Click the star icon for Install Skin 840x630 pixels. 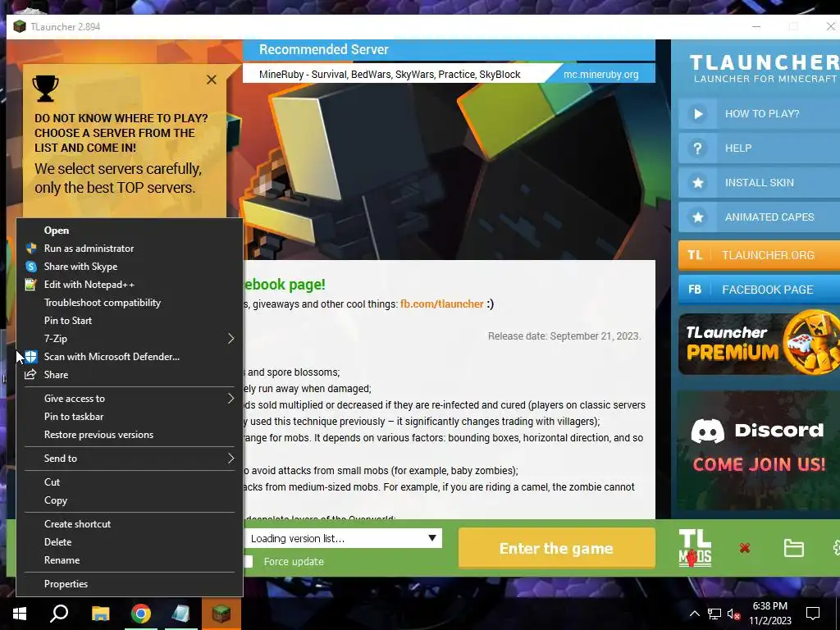point(697,183)
